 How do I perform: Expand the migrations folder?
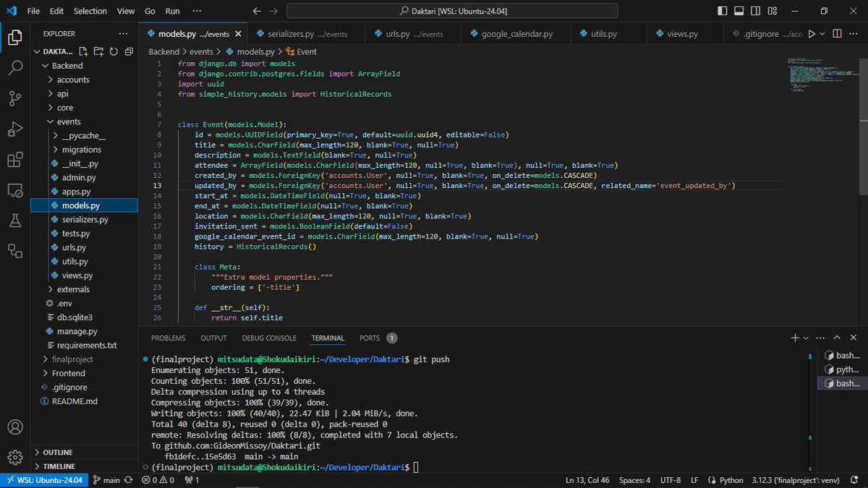(56, 150)
